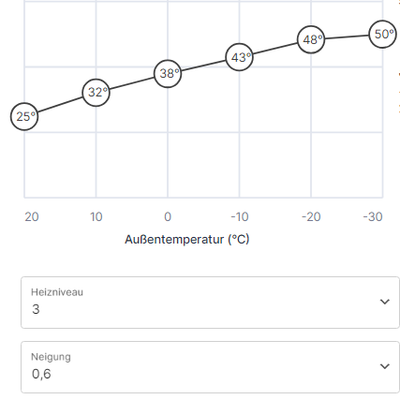This screenshot has height=399, width=400.
Task: Click the 0 axis tick label
Action: (x=168, y=217)
